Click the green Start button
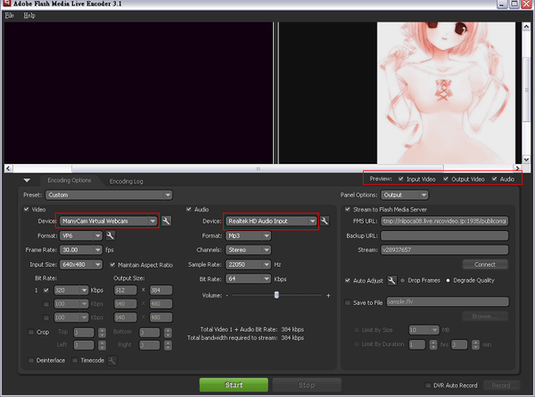This screenshot has height=397, width=535. point(234,385)
